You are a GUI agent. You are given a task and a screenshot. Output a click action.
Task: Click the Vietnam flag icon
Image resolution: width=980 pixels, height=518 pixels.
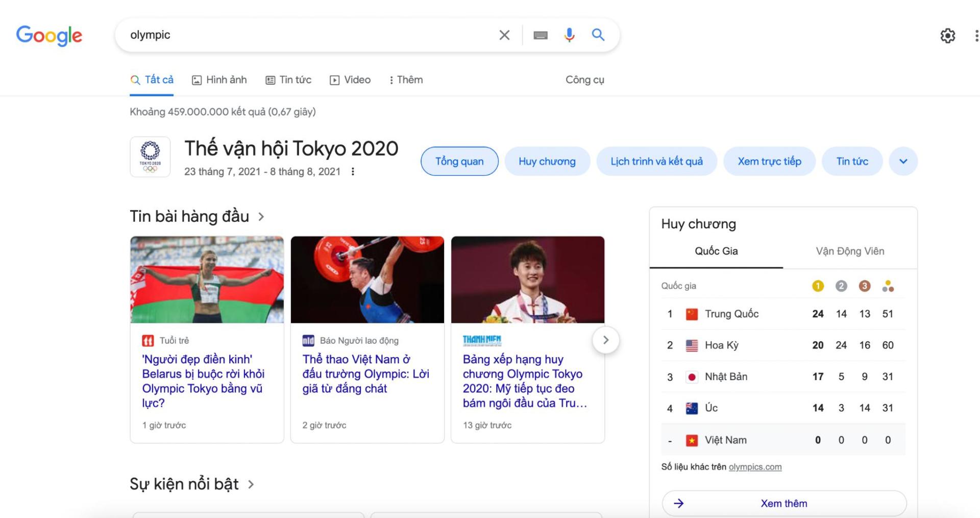(692, 440)
